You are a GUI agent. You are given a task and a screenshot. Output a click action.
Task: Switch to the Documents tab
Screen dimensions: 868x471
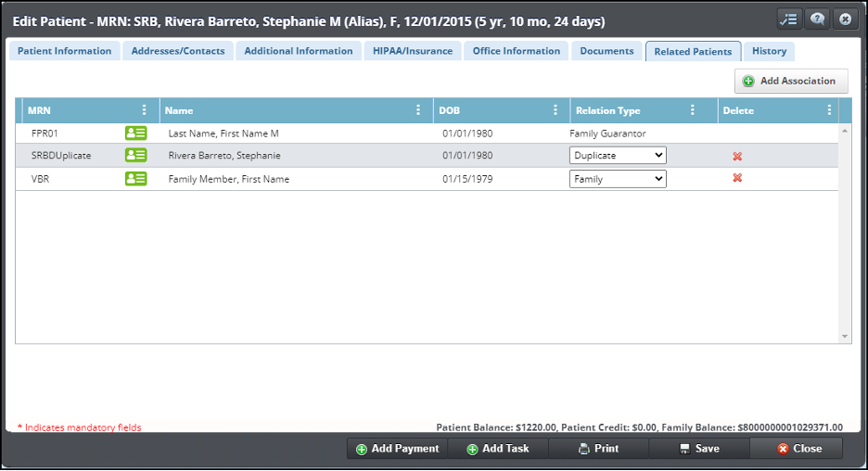click(x=606, y=51)
